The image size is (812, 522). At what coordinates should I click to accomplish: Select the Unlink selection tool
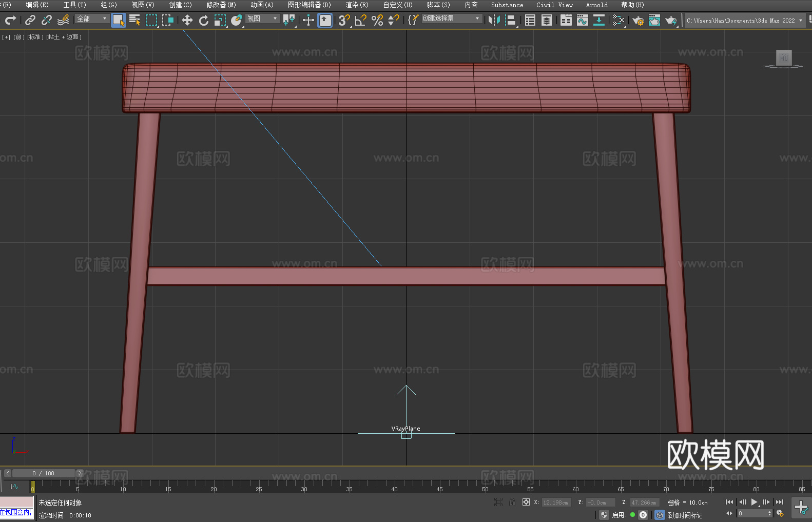click(47, 20)
